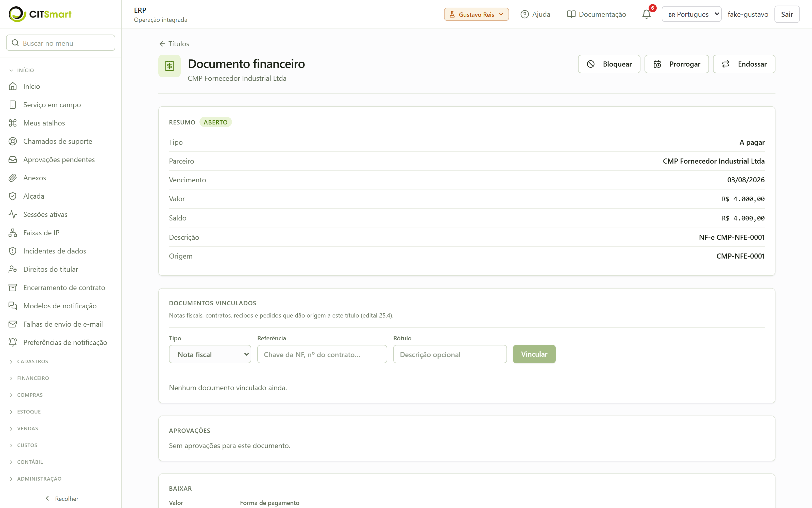
Task: Click the notification bell icon
Action: click(x=646, y=14)
